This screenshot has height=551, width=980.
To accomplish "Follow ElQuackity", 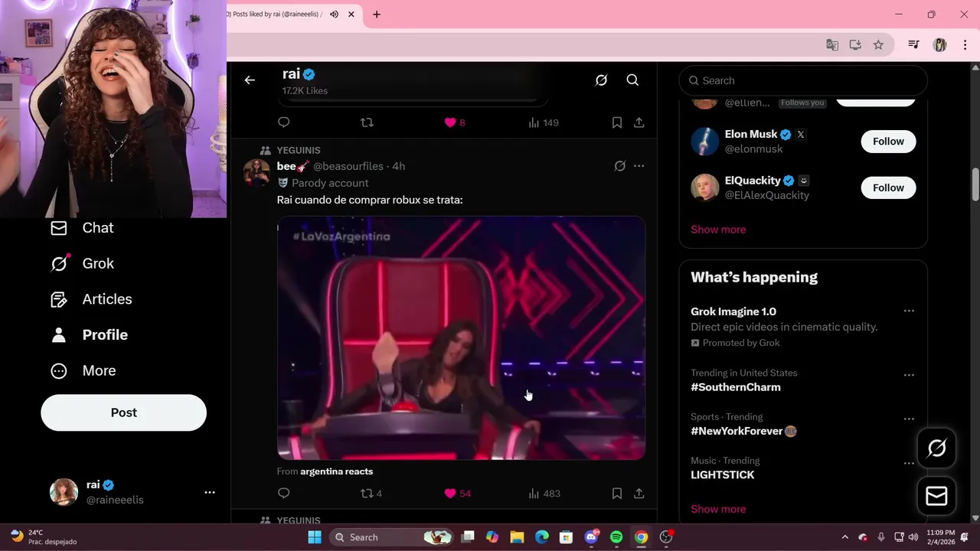I will click(888, 187).
